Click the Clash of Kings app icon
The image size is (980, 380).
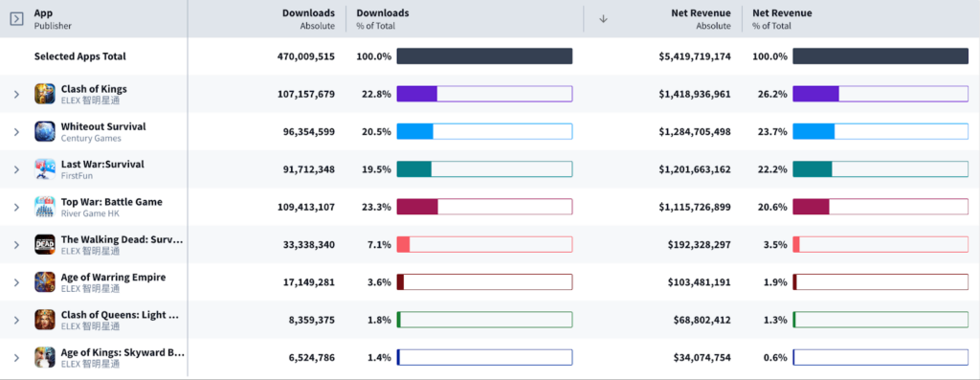click(44, 94)
